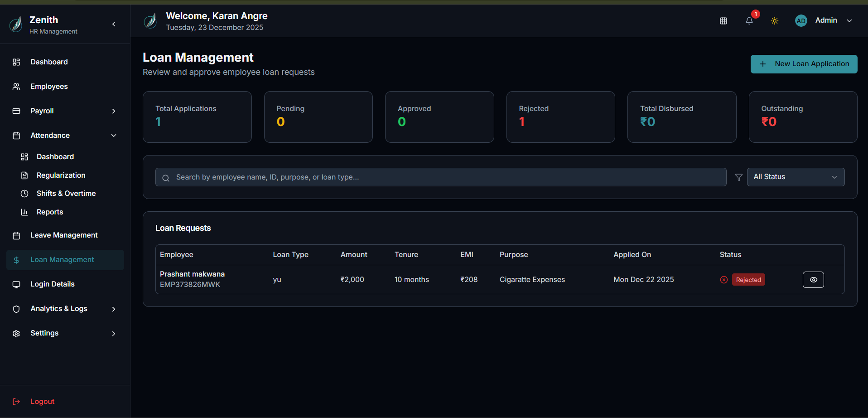Expand the Analytics & Logs section

click(x=114, y=309)
